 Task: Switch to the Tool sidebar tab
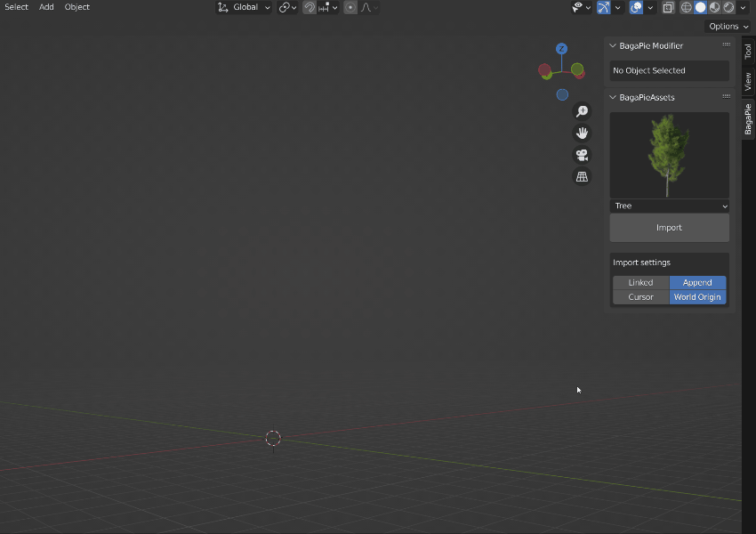(748, 52)
